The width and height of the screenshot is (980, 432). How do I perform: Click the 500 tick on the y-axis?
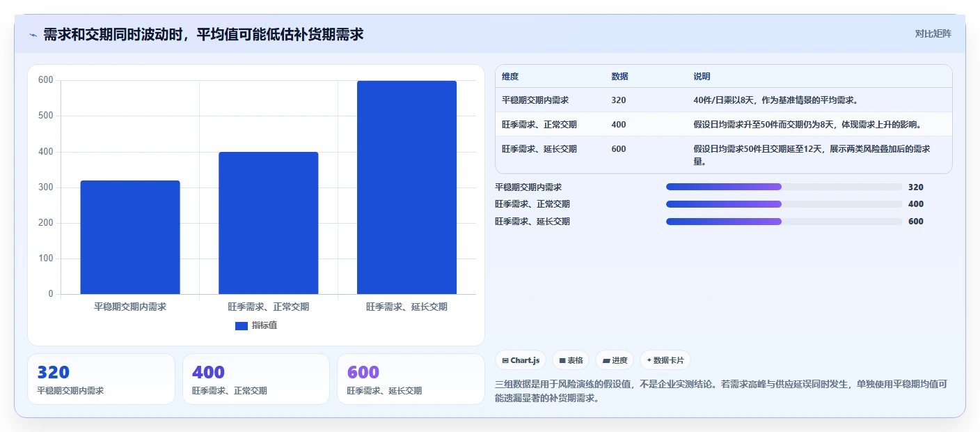click(x=46, y=116)
